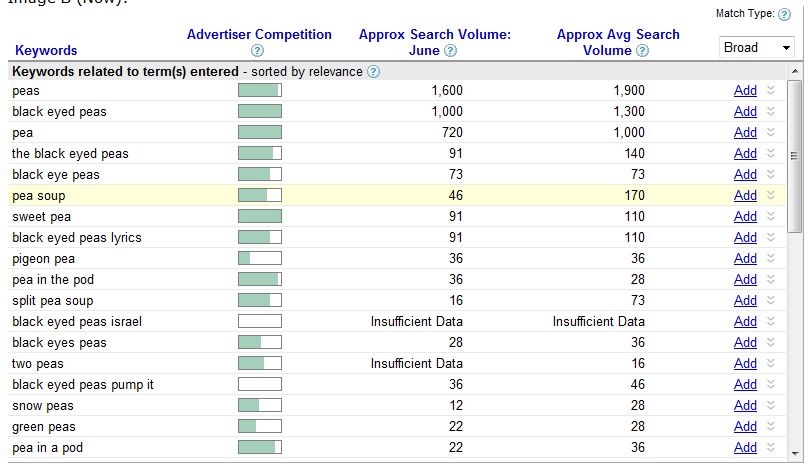Click the empty competition bar for black eyed peas israel
808x469 pixels.
point(260,322)
